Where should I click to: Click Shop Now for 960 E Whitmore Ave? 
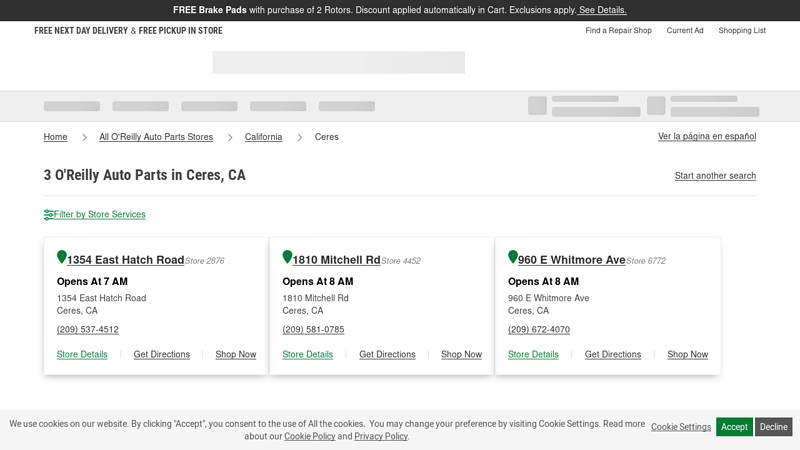(x=687, y=355)
